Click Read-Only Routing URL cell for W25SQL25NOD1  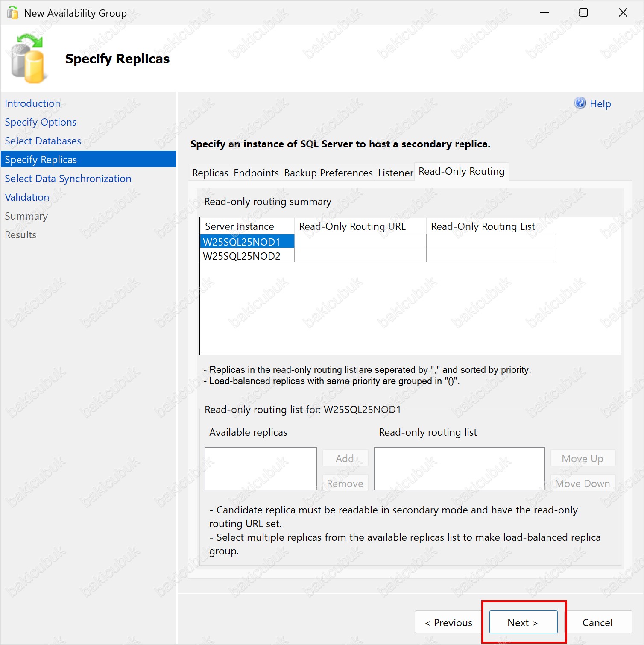pyautogui.click(x=360, y=241)
